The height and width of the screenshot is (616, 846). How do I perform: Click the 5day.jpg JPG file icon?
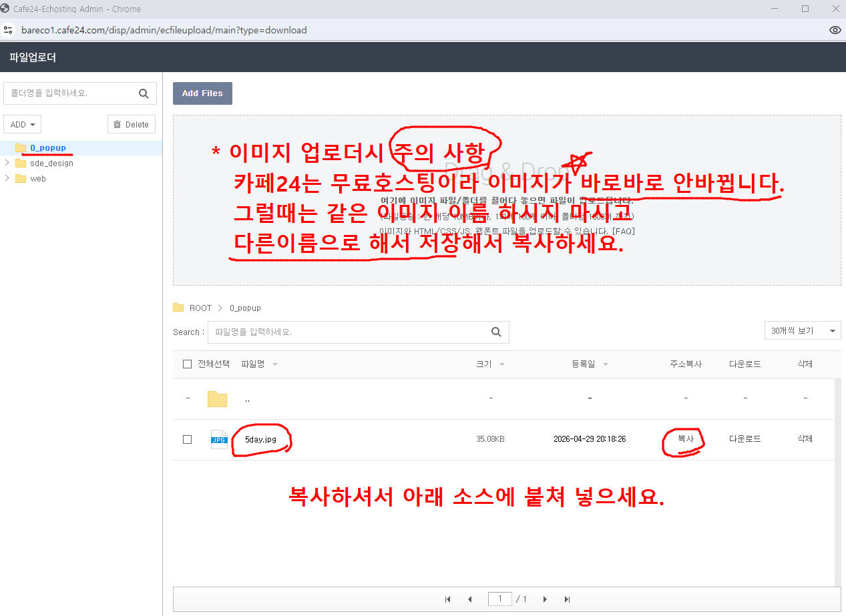219,439
